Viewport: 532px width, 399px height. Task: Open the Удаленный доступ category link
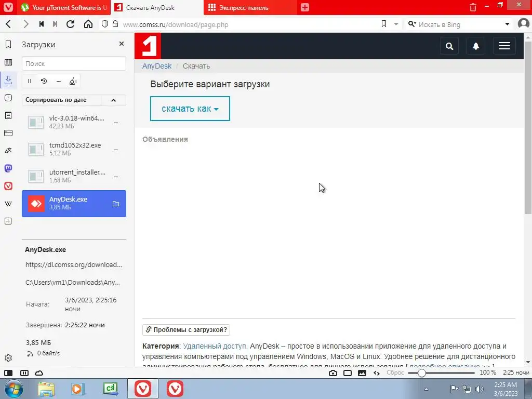click(215, 346)
